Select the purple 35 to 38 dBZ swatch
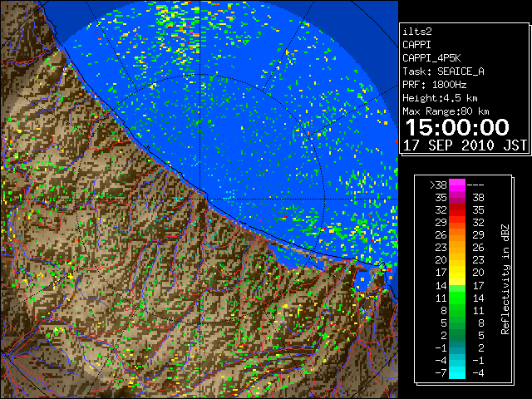This screenshot has height=399, width=532. click(457, 198)
